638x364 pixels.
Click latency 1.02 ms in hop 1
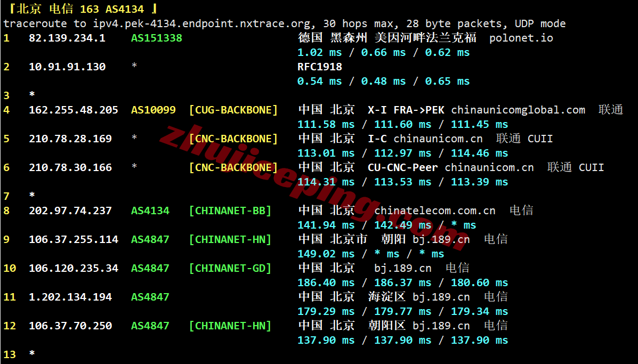[x=320, y=52]
